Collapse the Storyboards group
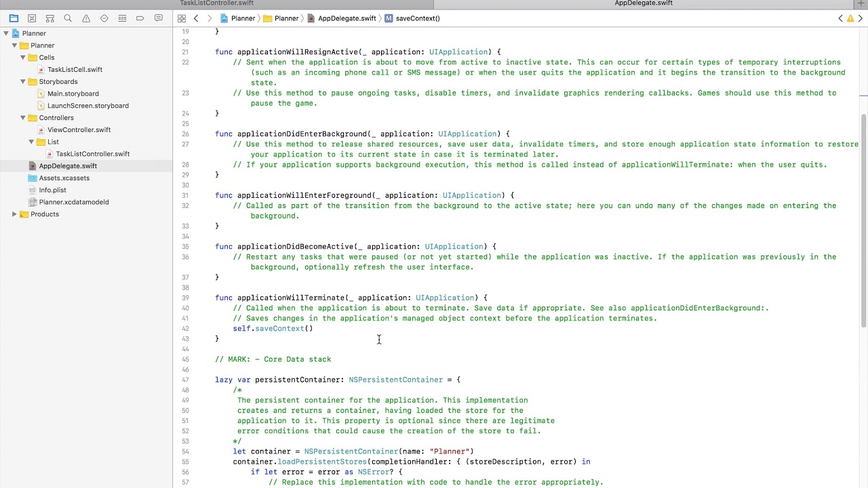The width and height of the screenshot is (868, 488). tap(23, 81)
